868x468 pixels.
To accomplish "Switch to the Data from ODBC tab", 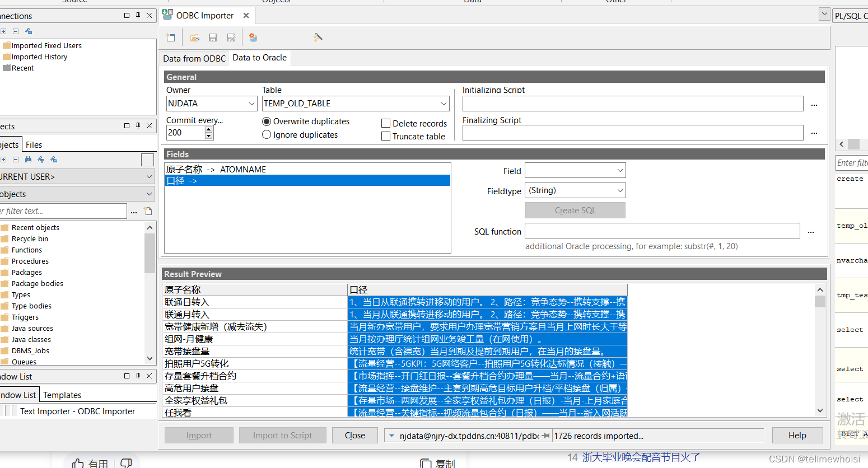I will coord(194,58).
